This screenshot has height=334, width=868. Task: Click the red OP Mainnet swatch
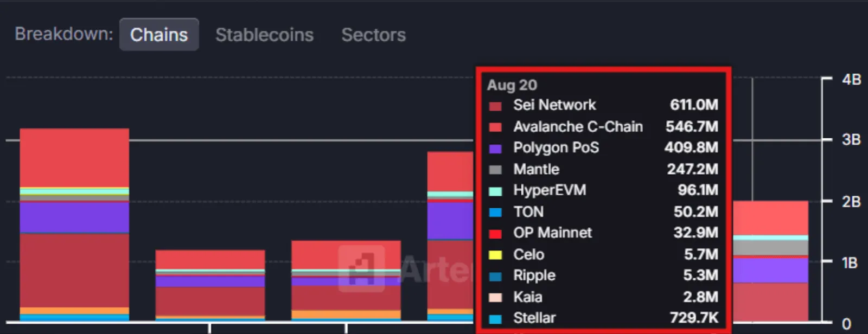pos(495,234)
